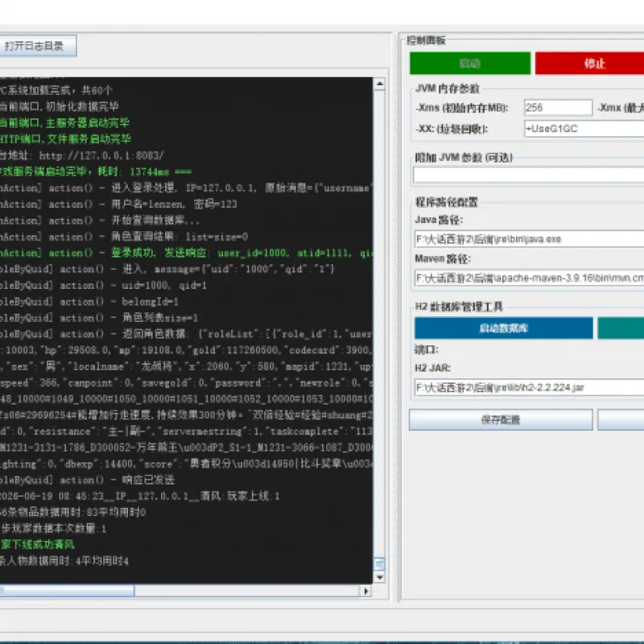
Task: Click green log line 文件服务启动完毕
Action: [65, 138]
